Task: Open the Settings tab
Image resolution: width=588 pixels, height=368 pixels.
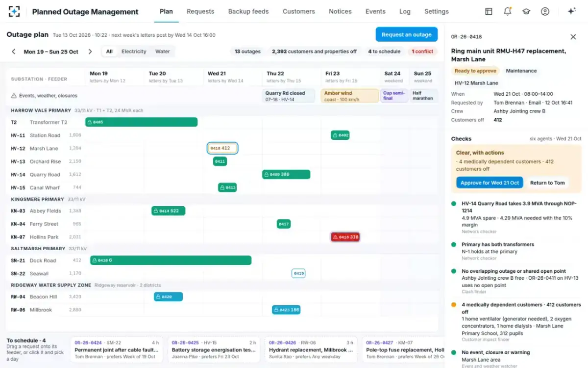Action: click(x=437, y=11)
